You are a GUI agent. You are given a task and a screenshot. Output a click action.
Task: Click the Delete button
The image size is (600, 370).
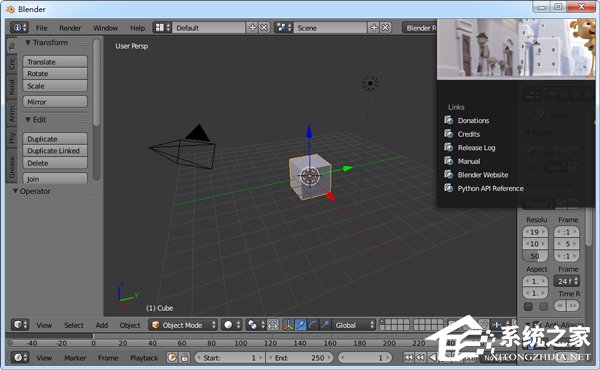pos(55,163)
